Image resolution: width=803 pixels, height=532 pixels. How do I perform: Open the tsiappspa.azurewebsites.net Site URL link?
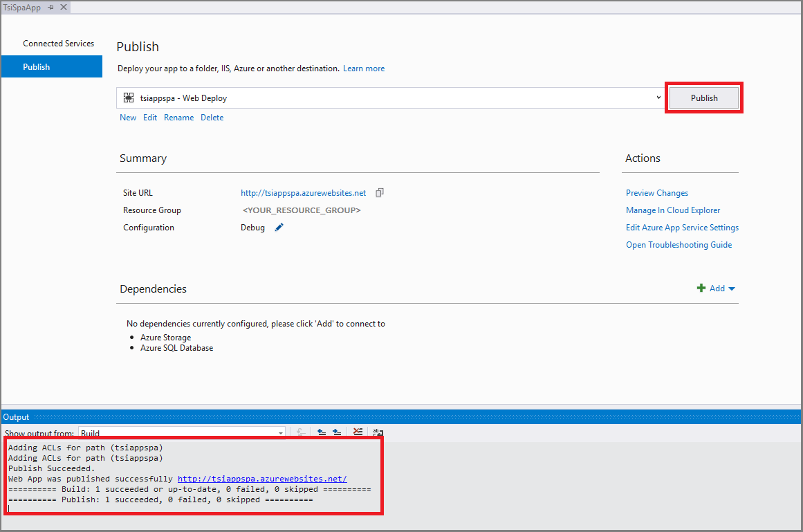click(303, 193)
